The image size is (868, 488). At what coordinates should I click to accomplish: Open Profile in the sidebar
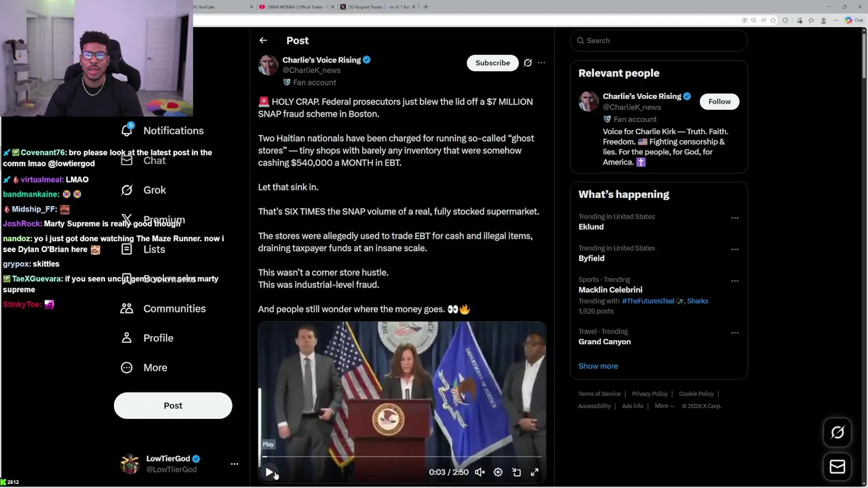click(x=147, y=338)
